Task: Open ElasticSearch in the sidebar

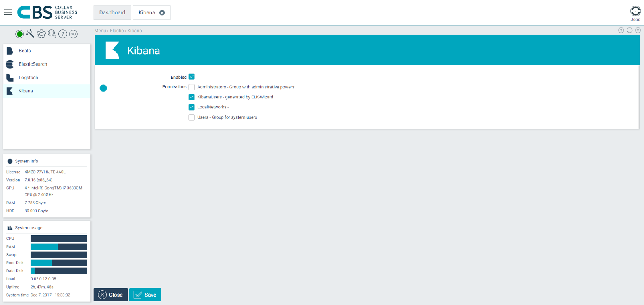Action: click(47, 64)
